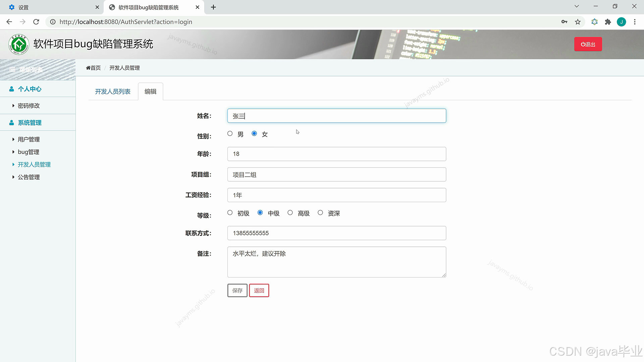Open the Chrome three-dot menu
Image resolution: width=644 pixels, height=362 pixels.
(x=635, y=22)
